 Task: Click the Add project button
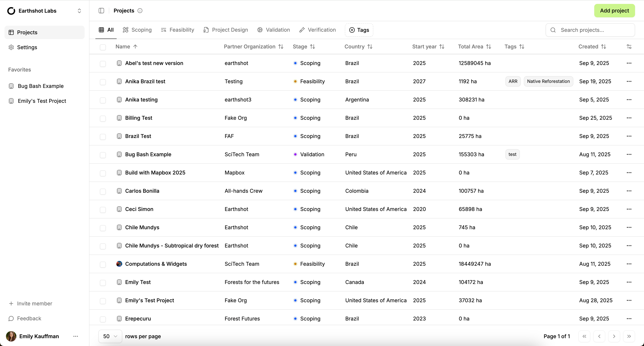coord(614,10)
